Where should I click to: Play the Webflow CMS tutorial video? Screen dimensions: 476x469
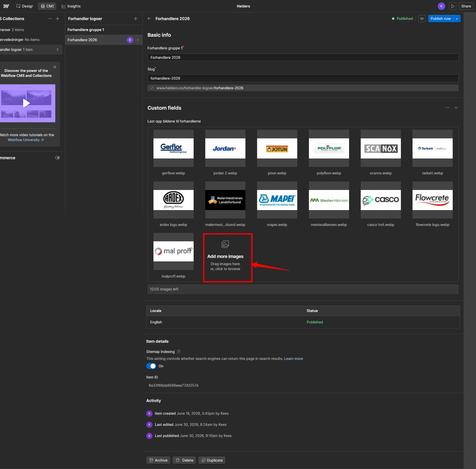point(26,103)
